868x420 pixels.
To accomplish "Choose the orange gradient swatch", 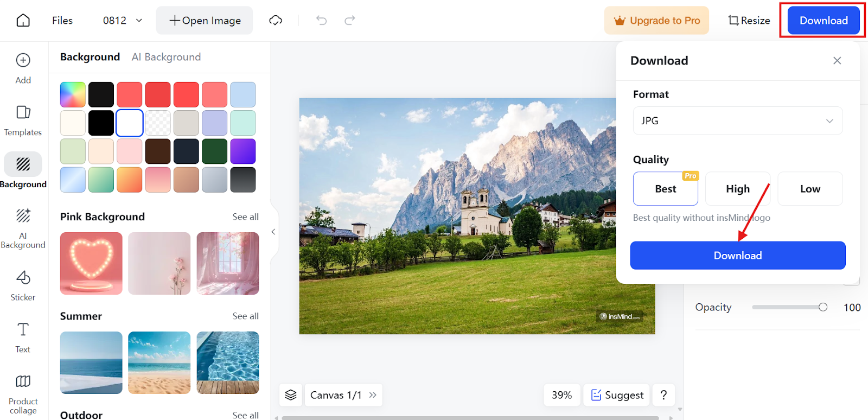I will click(130, 180).
